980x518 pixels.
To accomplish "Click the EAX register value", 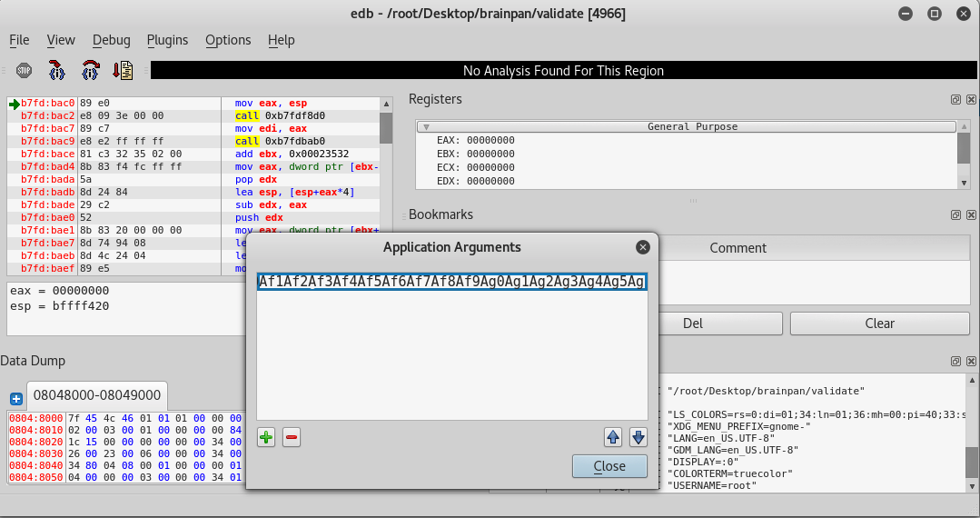I will (x=490, y=140).
